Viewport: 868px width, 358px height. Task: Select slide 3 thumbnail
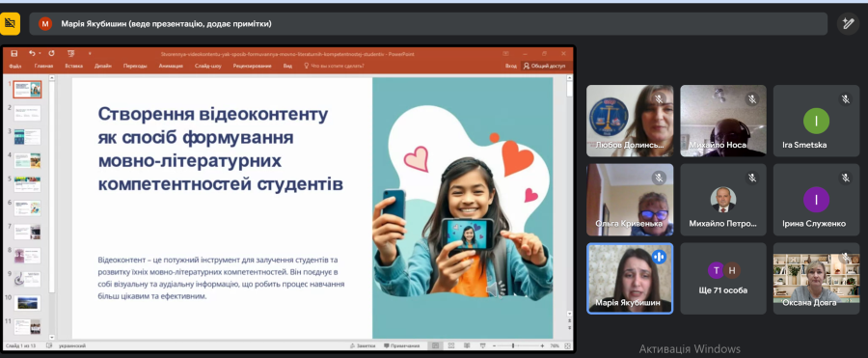pos(27,137)
